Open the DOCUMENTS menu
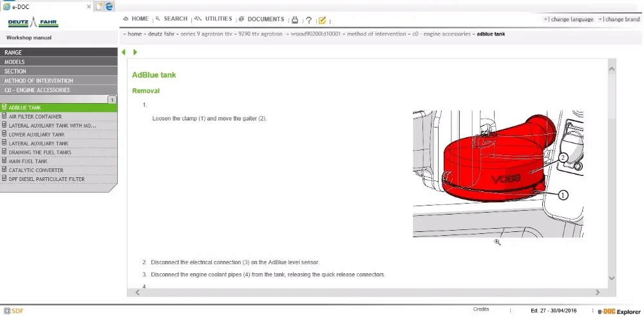Image resolution: width=644 pixels, height=317 pixels. pos(261,19)
